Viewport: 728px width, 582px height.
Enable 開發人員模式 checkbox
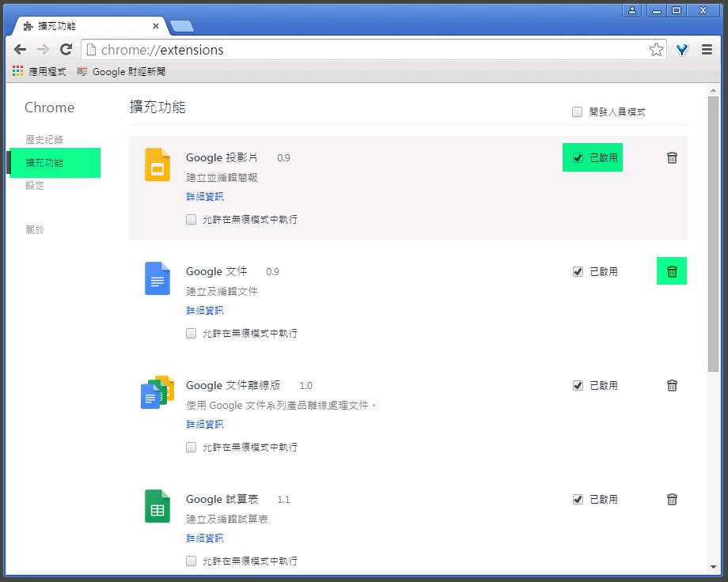click(x=577, y=111)
